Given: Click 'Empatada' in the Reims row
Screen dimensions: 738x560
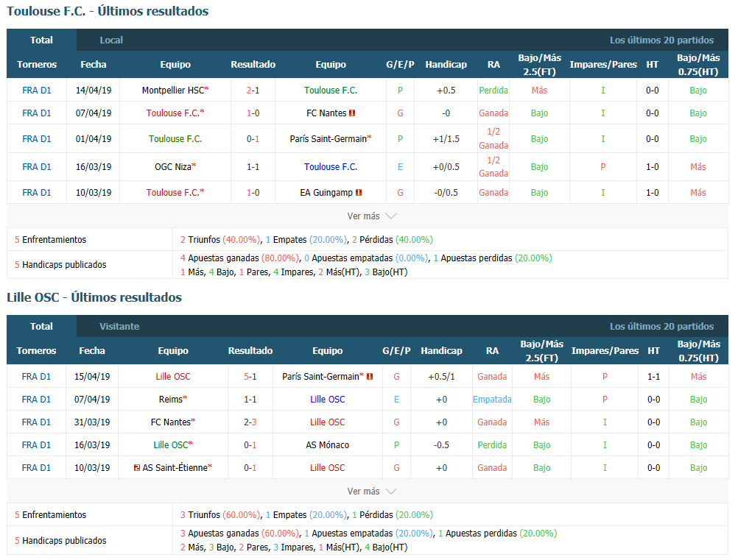Looking at the screenshot, I should coord(492,400).
